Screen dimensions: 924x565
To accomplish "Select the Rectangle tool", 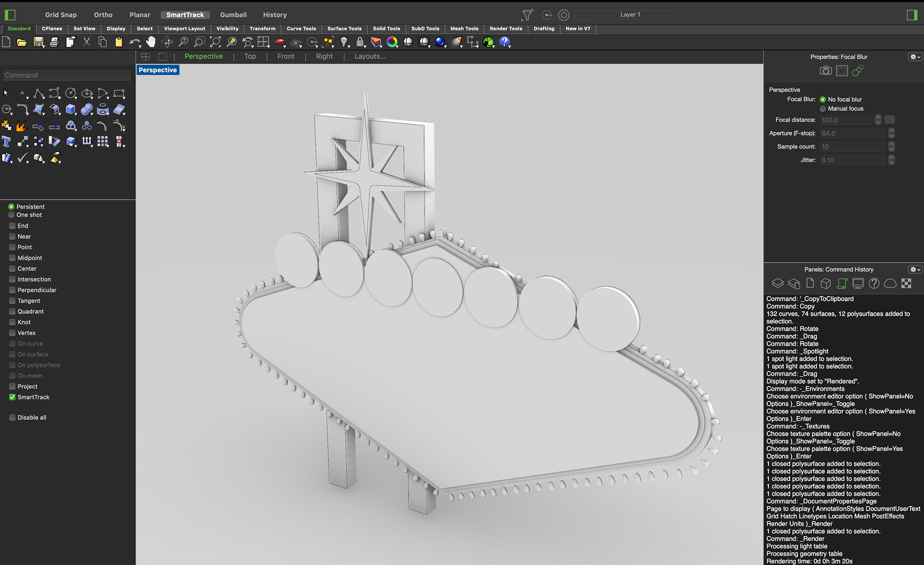I will point(119,93).
